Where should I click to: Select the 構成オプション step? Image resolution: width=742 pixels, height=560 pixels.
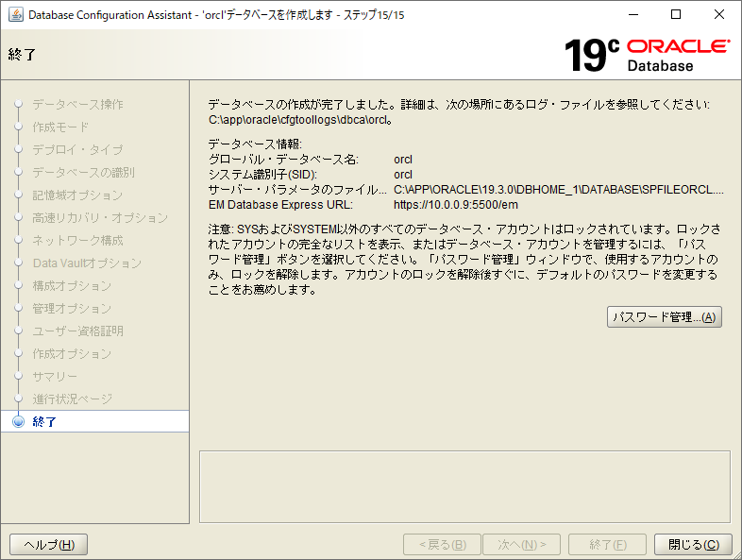pos(72,286)
